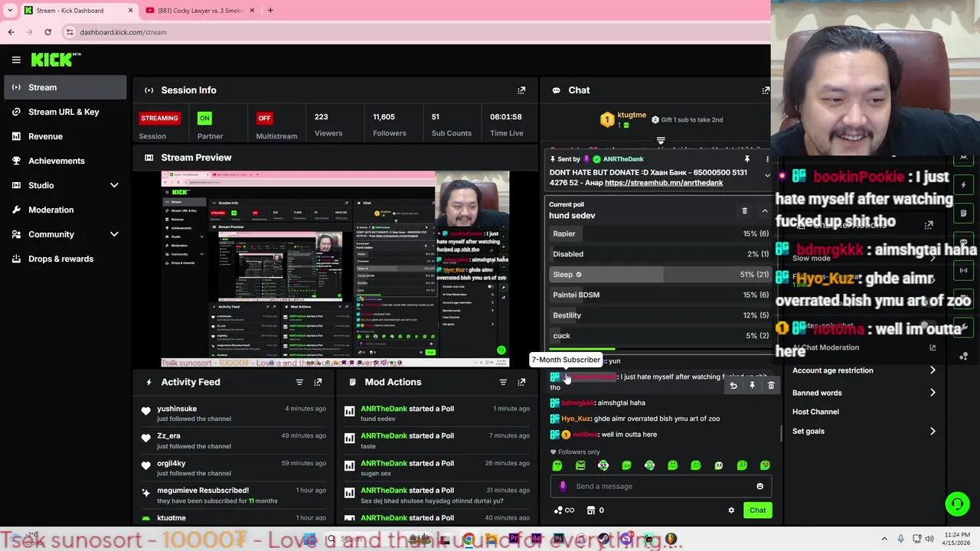The height and width of the screenshot is (551, 980).
Task: Open the shop icon below the chat input
Action: [x=591, y=510]
